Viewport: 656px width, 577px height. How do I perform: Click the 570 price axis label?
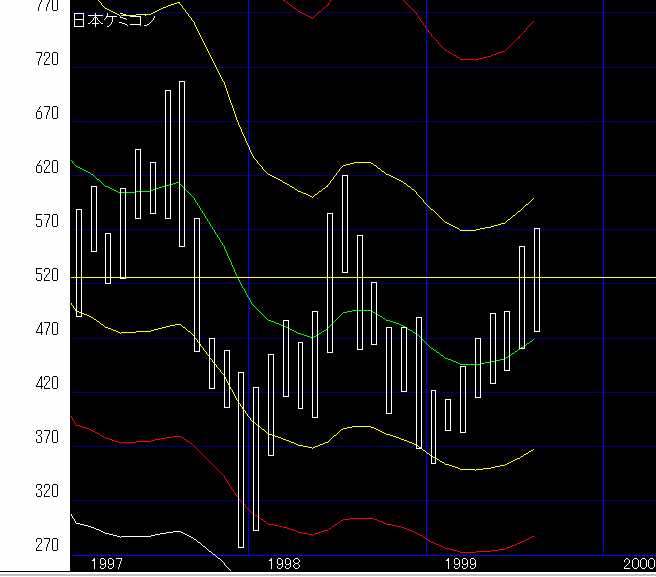(x=46, y=222)
